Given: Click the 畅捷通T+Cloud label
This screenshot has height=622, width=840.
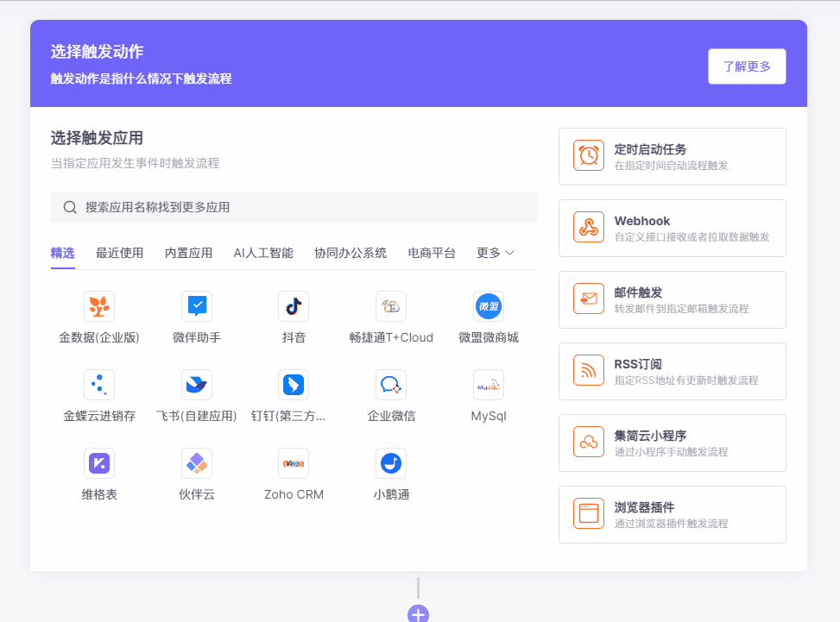Looking at the screenshot, I should [391, 338].
